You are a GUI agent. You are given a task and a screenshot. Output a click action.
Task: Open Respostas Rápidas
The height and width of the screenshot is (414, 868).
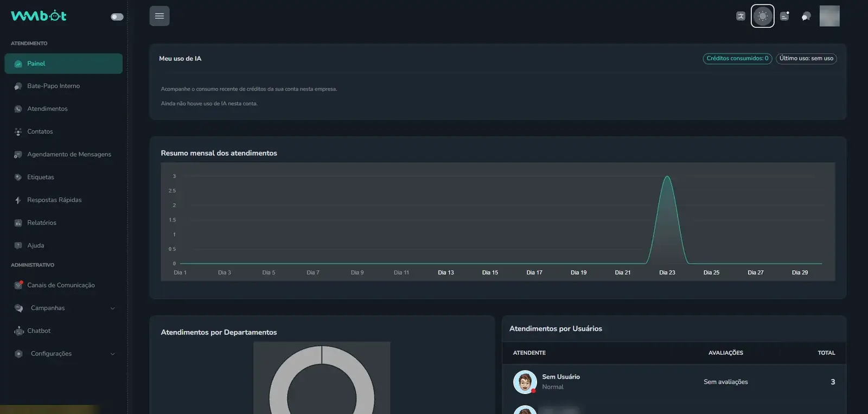(54, 200)
